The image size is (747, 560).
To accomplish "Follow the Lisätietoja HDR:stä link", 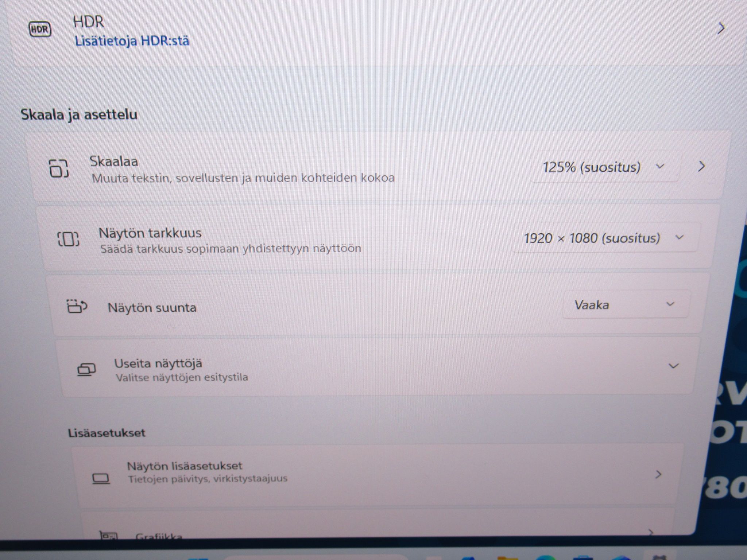I will (132, 40).
